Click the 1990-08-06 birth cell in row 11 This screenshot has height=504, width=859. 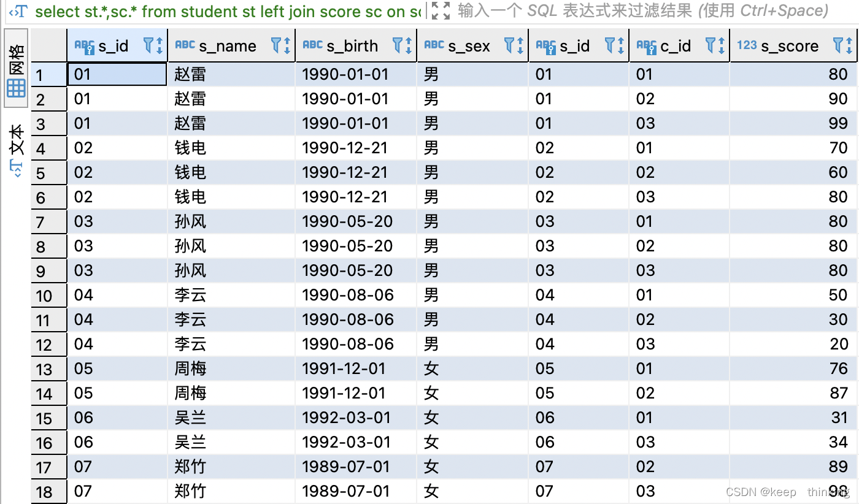[x=356, y=319]
